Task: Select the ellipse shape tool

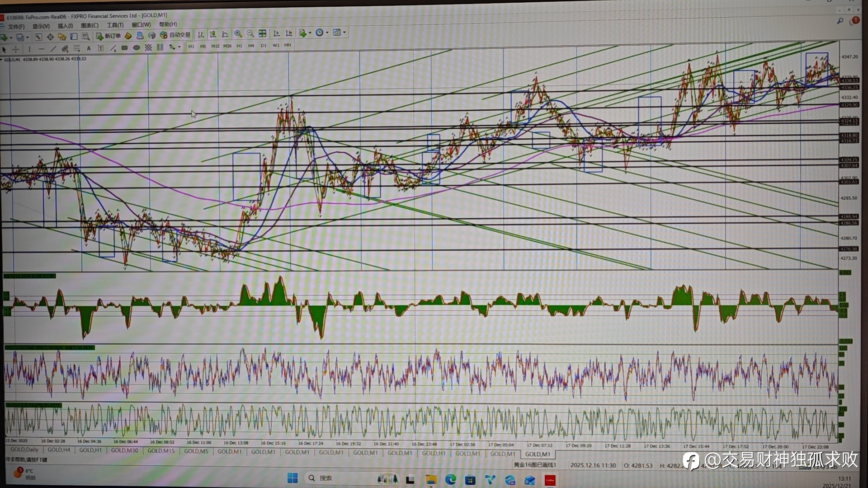Action: click(x=136, y=48)
